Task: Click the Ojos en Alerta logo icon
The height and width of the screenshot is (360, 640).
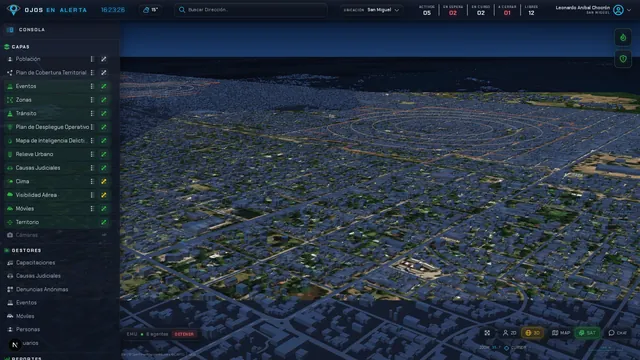Action: [13, 9]
